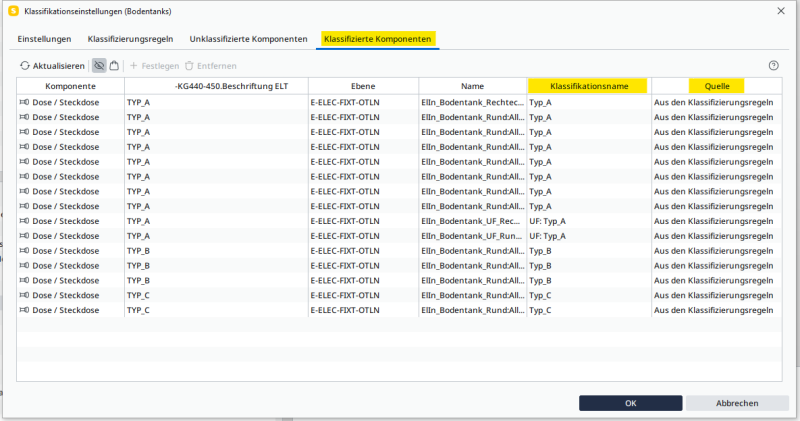The height and width of the screenshot is (421, 800).
Task: Click the plus icon for Festlegen
Action: point(134,66)
